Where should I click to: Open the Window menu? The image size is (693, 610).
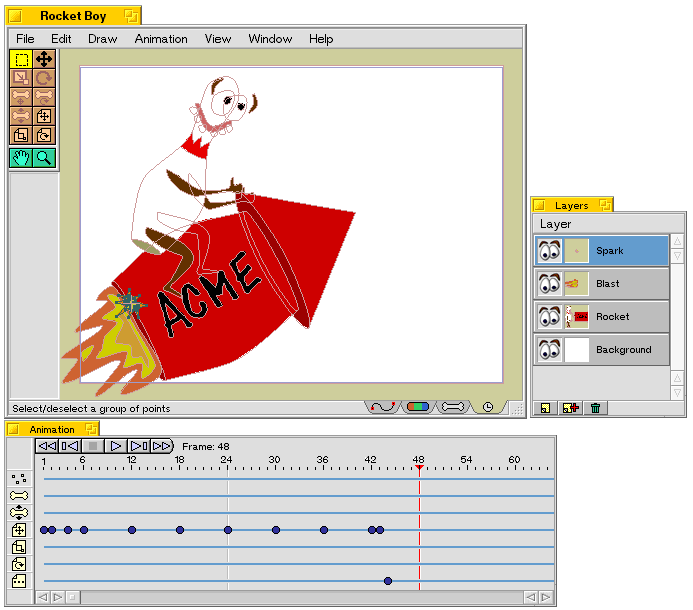point(270,39)
